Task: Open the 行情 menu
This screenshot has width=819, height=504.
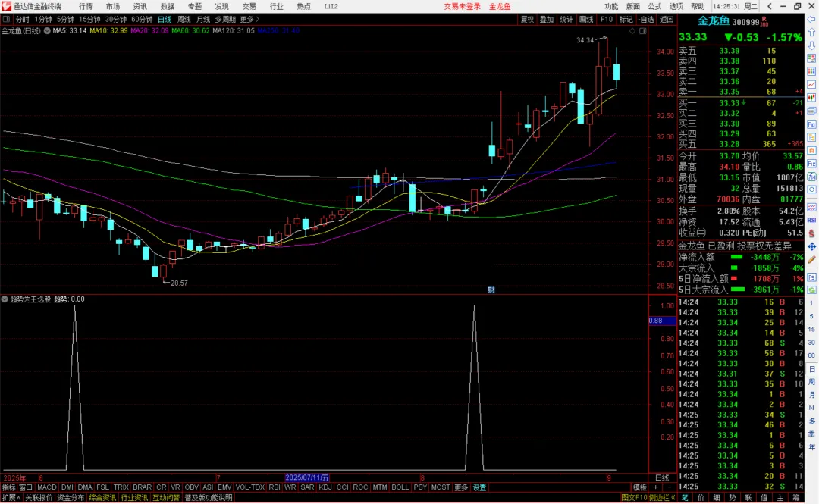Action: [x=85, y=6]
